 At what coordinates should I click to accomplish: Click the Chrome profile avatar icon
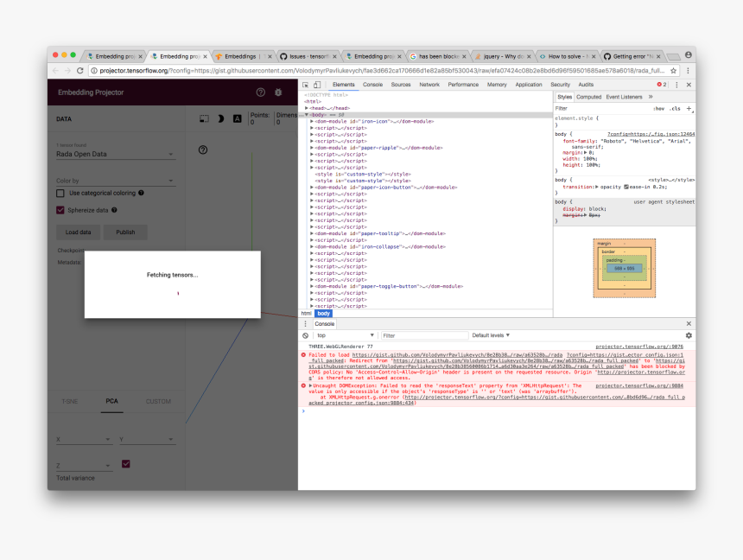[688, 55]
